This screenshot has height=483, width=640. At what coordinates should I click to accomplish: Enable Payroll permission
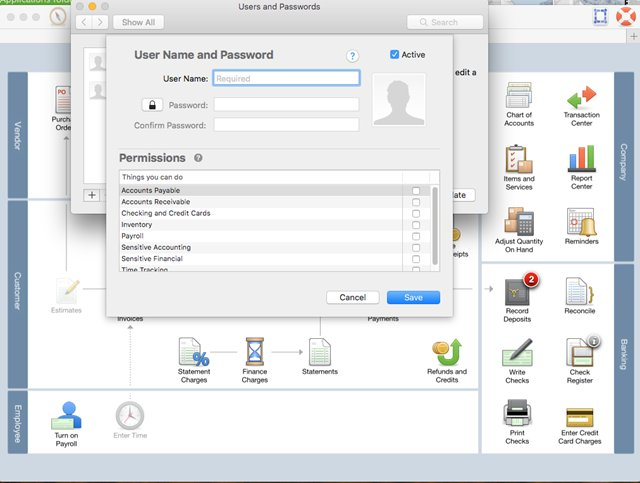click(x=416, y=236)
